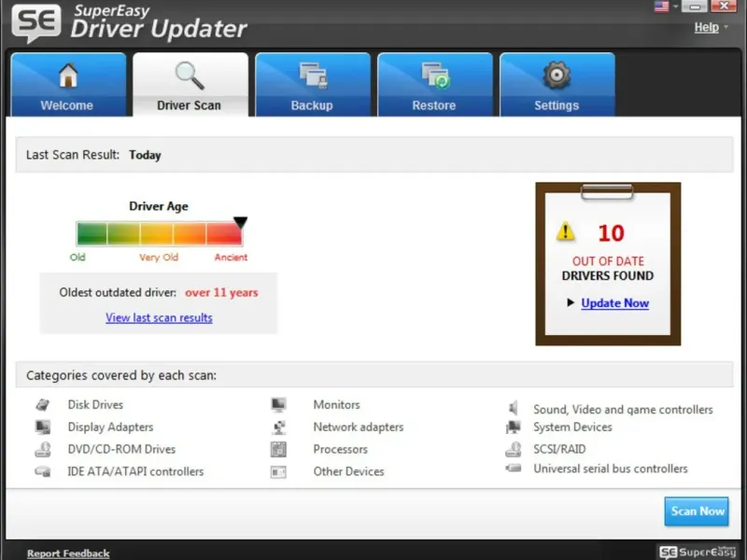This screenshot has width=747, height=560.
Task: Click the Sound, Video and game controllers icon
Action: (x=513, y=408)
